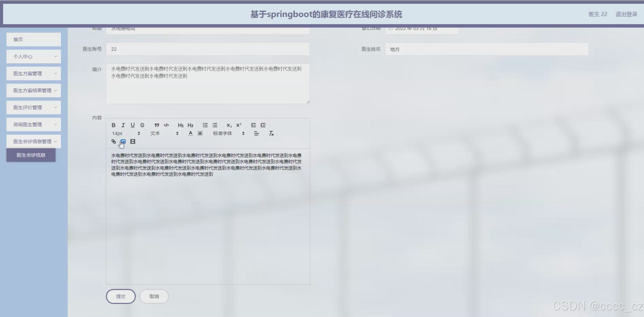Click 退出登录 to log out
This screenshot has width=644, height=317.
626,14
